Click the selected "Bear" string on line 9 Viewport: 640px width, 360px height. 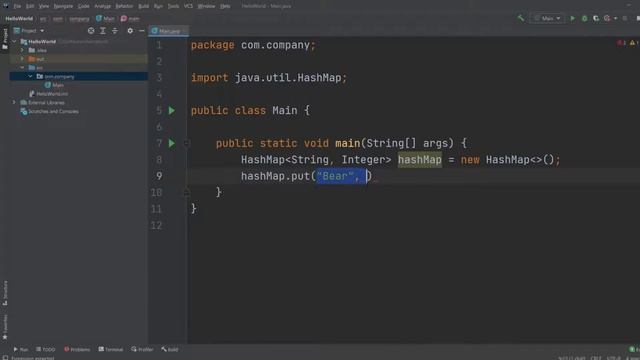click(x=335, y=176)
